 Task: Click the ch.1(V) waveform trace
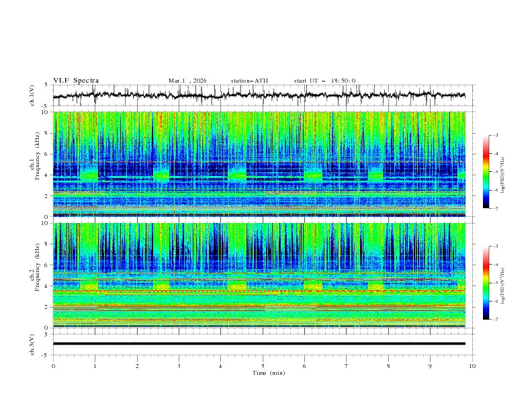pyautogui.click(x=259, y=95)
